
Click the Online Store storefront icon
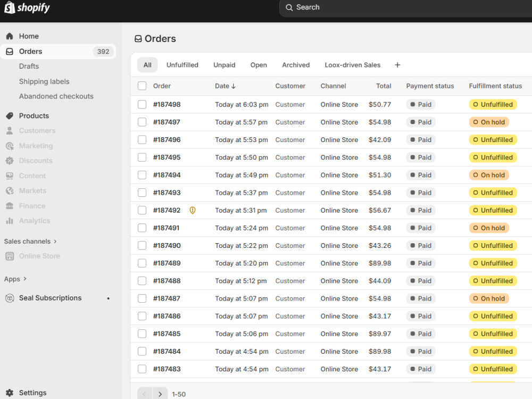10,256
